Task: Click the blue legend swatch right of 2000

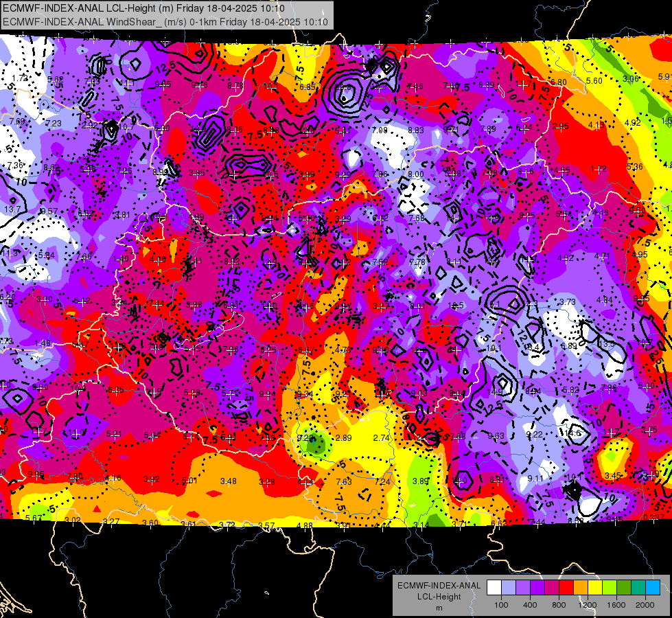Action: 653,588
